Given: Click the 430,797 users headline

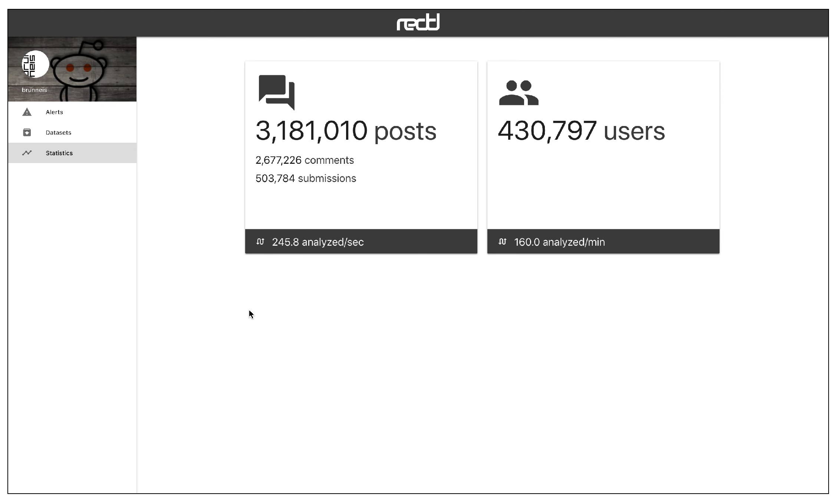Looking at the screenshot, I should (581, 131).
